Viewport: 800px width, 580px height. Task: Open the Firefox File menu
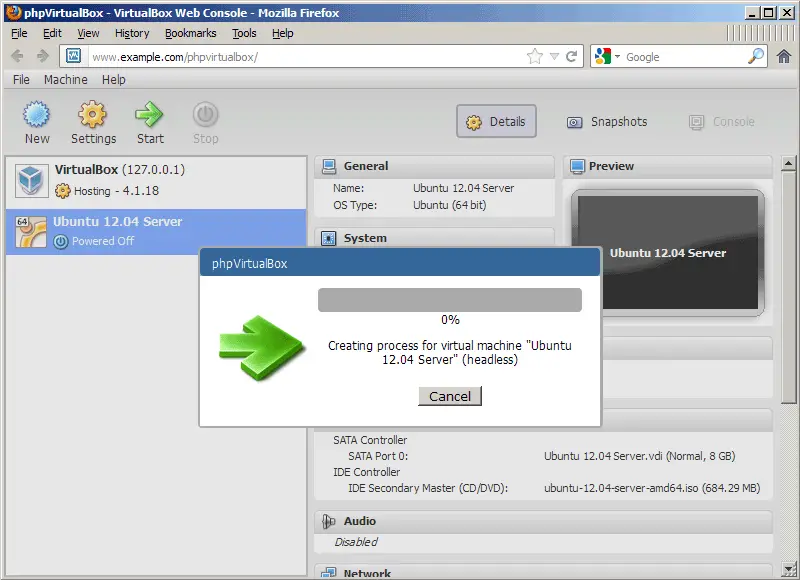pos(19,33)
